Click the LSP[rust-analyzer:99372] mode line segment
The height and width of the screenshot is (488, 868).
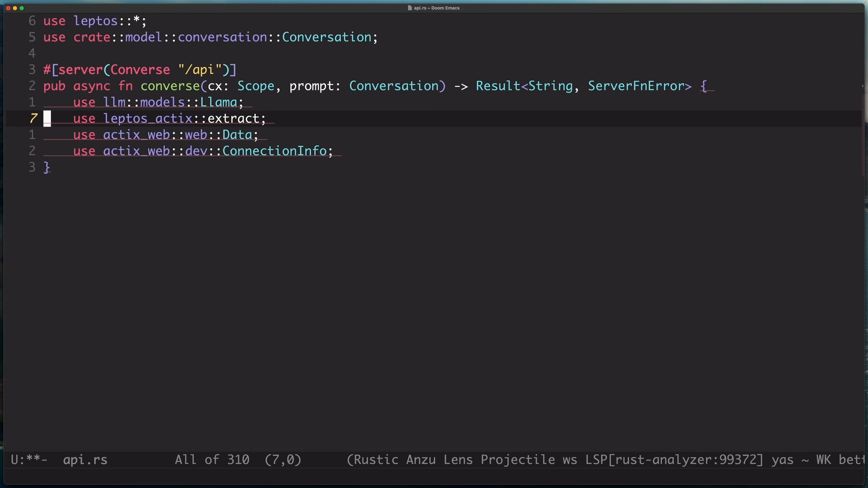674,460
